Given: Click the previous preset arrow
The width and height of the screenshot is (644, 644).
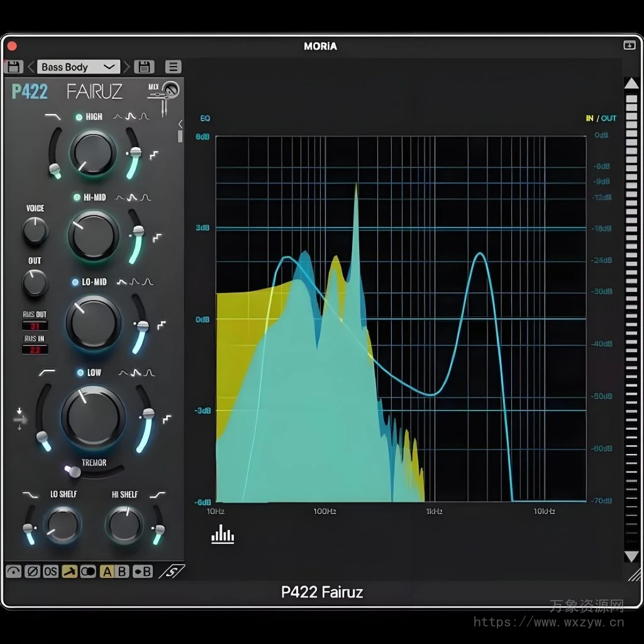Looking at the screenshot, I should click(30, 67).
